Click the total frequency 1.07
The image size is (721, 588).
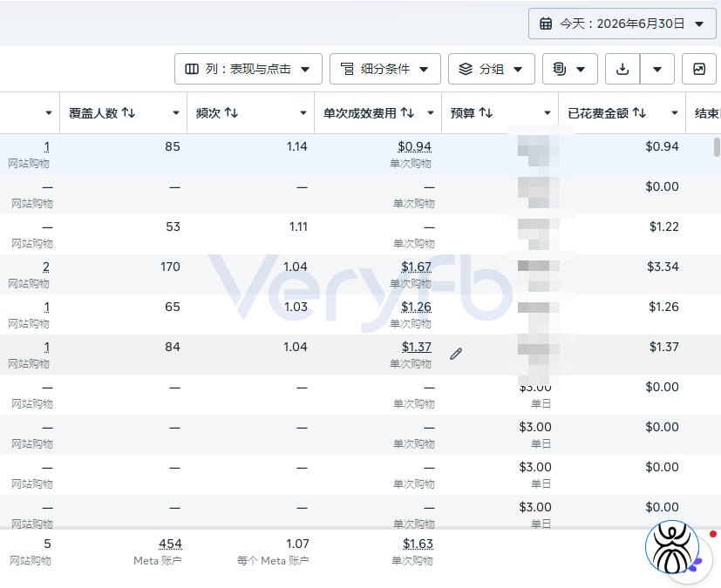click(297, 544)
